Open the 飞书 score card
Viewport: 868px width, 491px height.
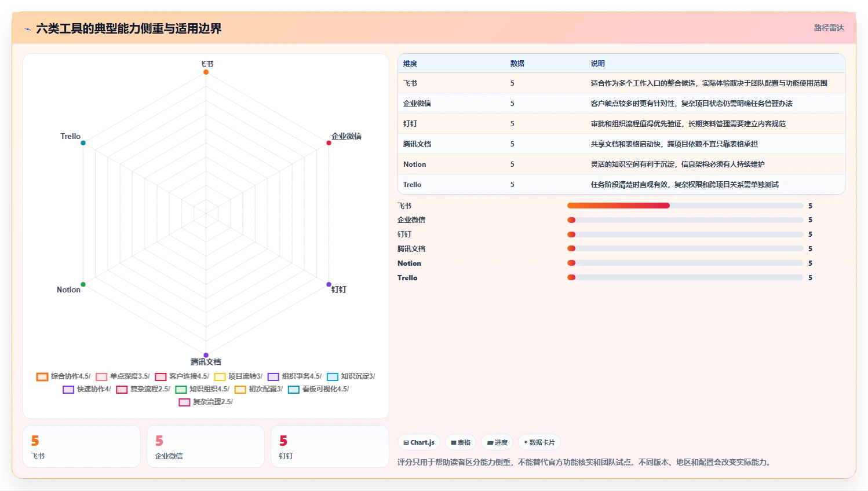(x=82, y=446)
